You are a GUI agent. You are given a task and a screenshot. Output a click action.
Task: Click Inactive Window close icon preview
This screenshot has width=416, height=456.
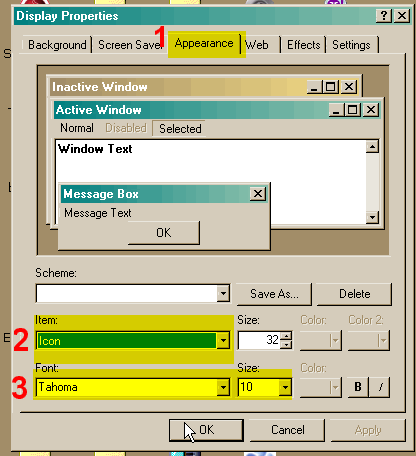[x=349, y=87]
